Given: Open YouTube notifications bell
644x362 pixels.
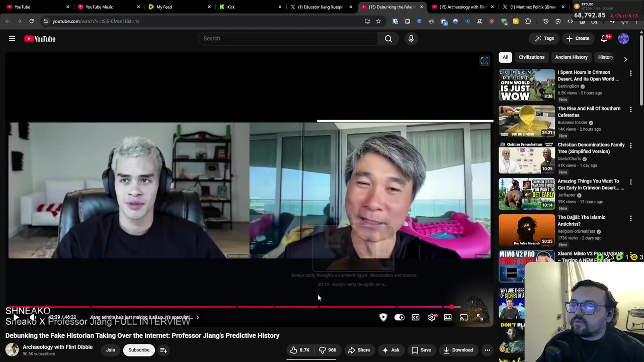Looking at the screenshot, I should pyautogui.click(x=605, y=39).
